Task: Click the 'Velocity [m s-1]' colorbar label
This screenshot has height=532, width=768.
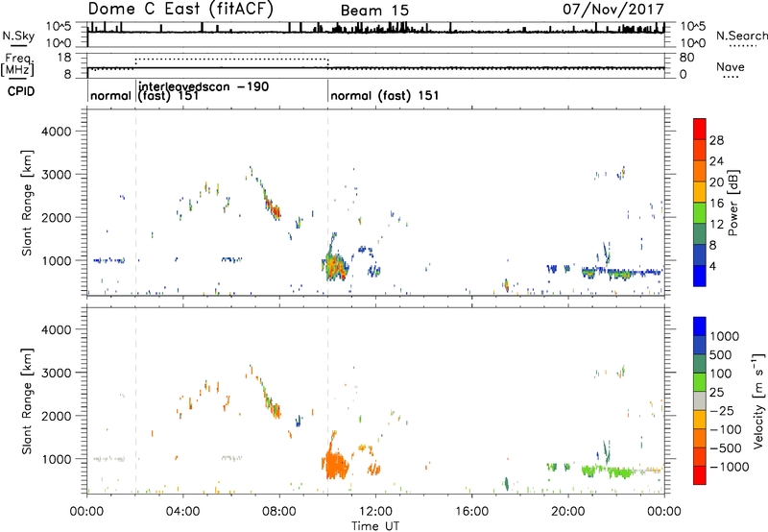Action: coord(758,400)
